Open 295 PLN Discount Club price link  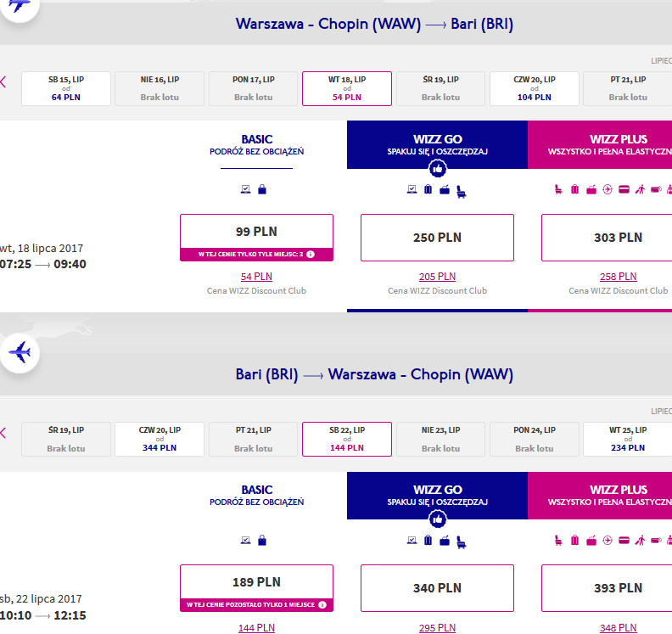tap(437, 627)
